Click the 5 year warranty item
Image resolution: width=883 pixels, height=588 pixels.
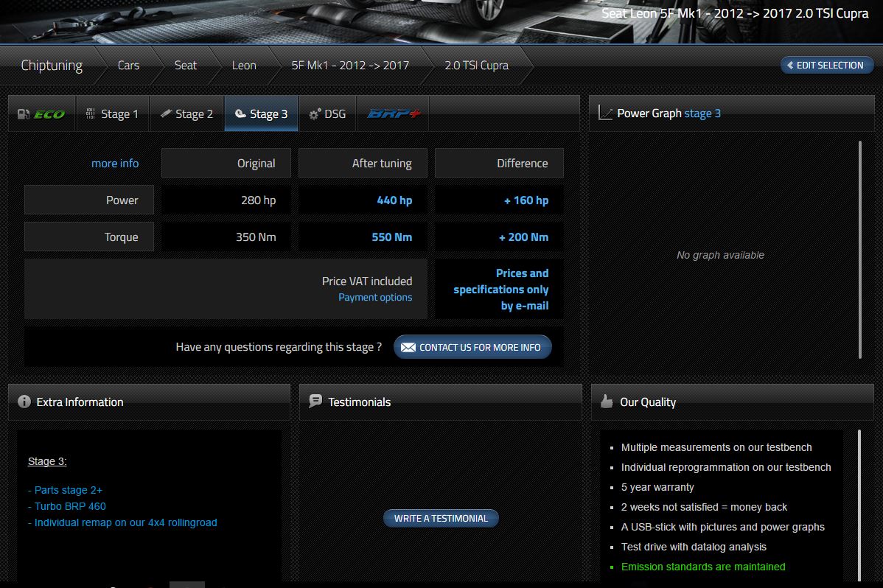[x=657, y=487]
